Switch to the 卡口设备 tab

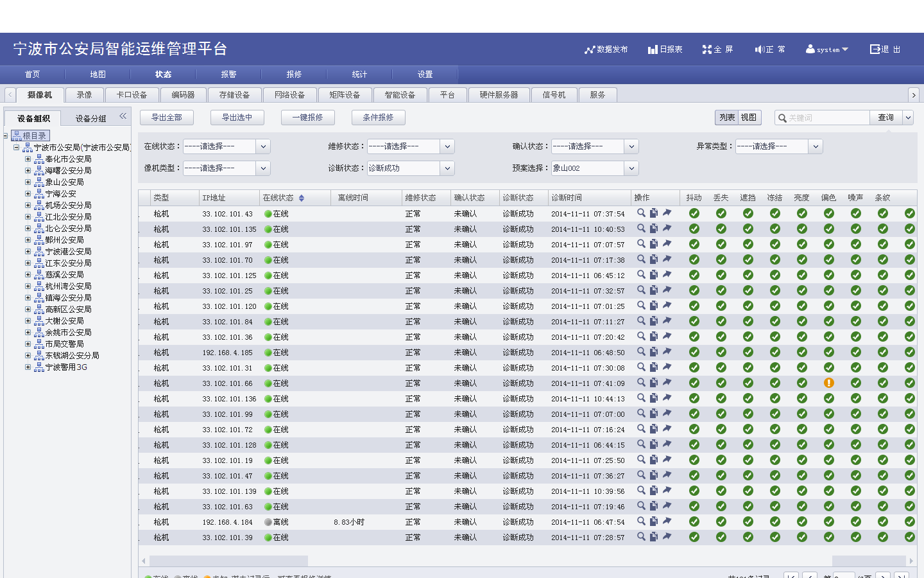[132, 95]
